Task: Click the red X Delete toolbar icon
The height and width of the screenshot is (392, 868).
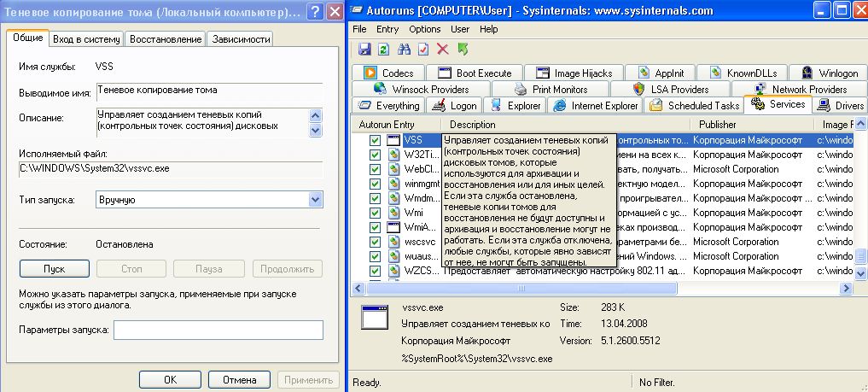Action: coord(443,50)
